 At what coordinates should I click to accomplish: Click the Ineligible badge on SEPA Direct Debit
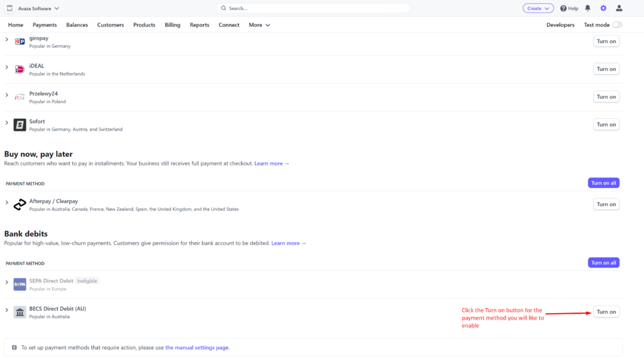(87, 281)
